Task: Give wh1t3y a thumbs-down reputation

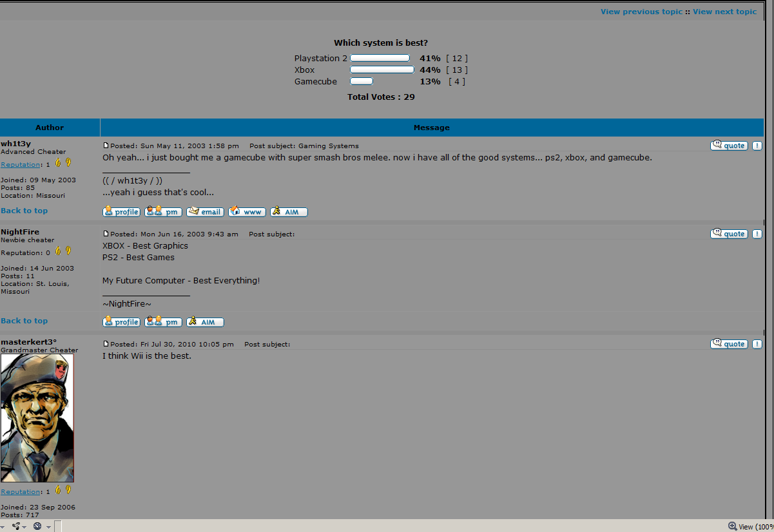Action: point(68,163)
